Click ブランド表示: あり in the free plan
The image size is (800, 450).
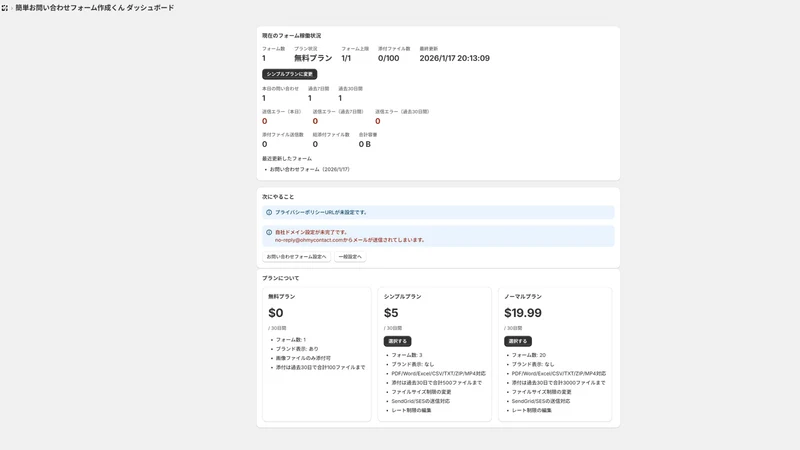click(297, 349)
